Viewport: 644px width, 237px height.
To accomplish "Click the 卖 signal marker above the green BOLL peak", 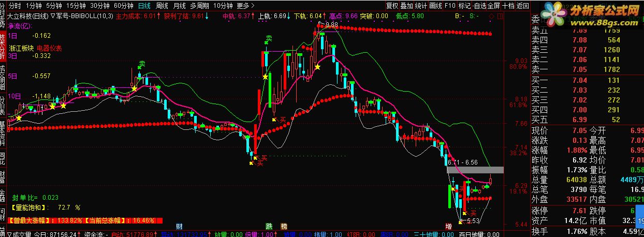I will click(269, 39).
